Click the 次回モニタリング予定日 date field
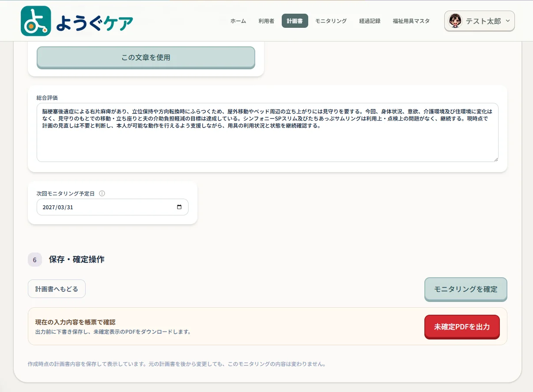 pos(113,207)
